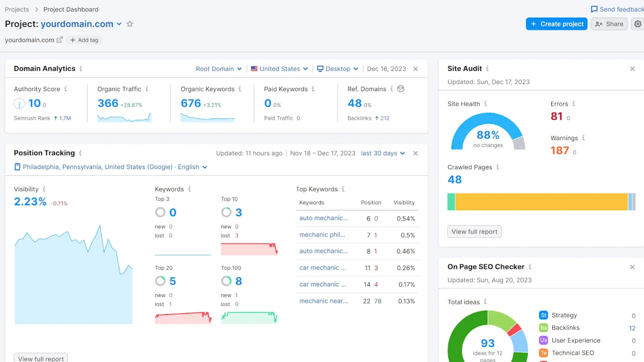The image size is (644, 362).
Task: Open Position Tracking View full report
Action: coord(41,358)
